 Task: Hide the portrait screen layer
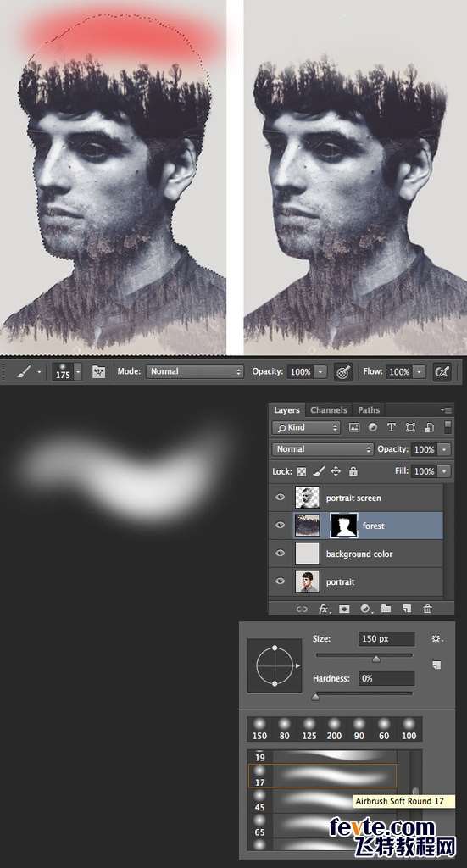coord(280,497)
